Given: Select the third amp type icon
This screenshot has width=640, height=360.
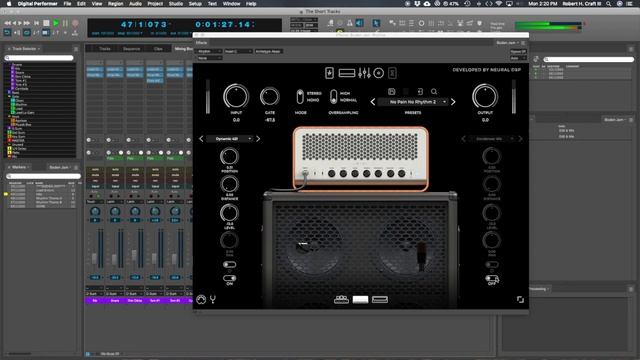Looking at the screenshot, I should pyautogui.click(x=380, y=300).
